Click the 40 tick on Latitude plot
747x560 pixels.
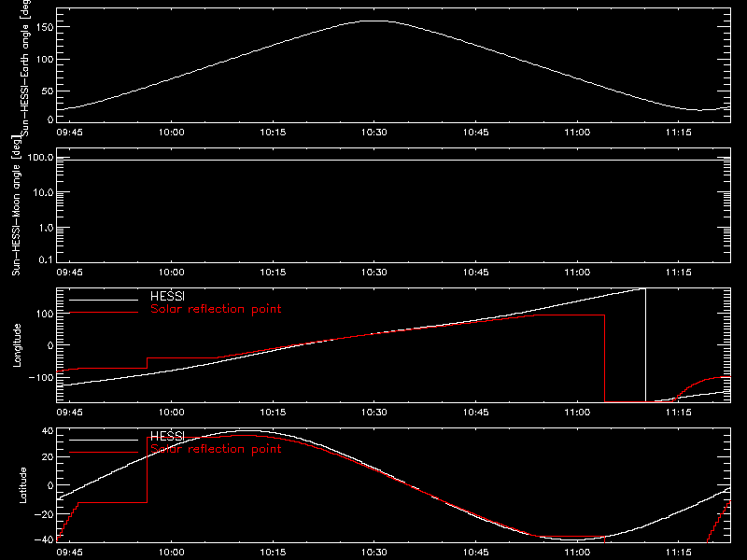coord(48,431)
